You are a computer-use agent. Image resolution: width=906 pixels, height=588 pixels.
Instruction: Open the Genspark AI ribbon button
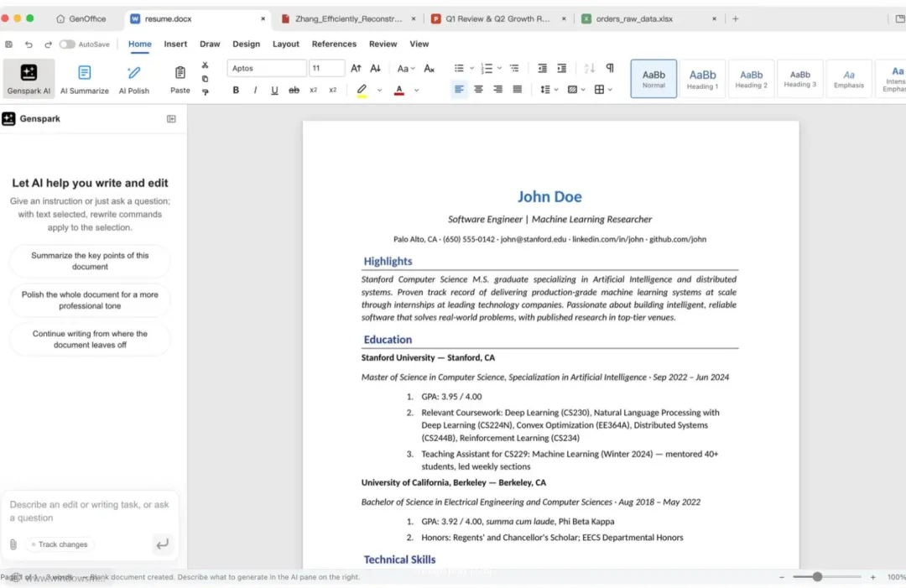29,78
